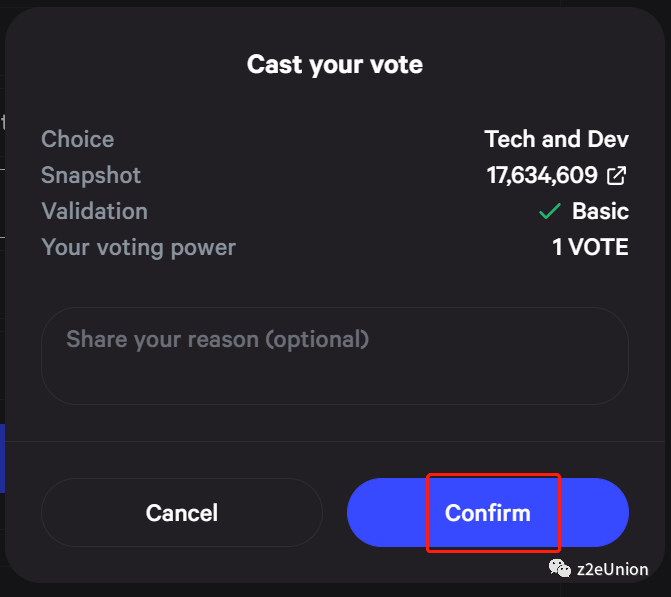Click the Validation label
The height and width of the screenshot is (597, 671).
pyautogui.click(x=94, y=211)
